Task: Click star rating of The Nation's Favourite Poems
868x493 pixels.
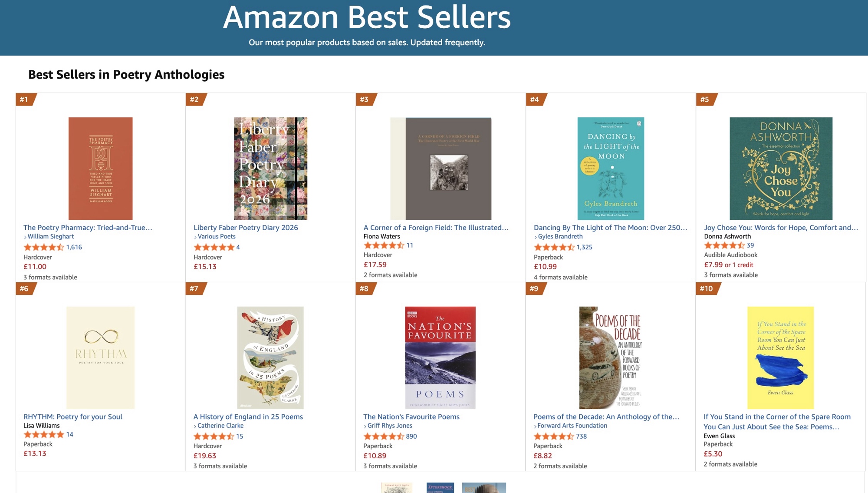Action: coord(384,437)
